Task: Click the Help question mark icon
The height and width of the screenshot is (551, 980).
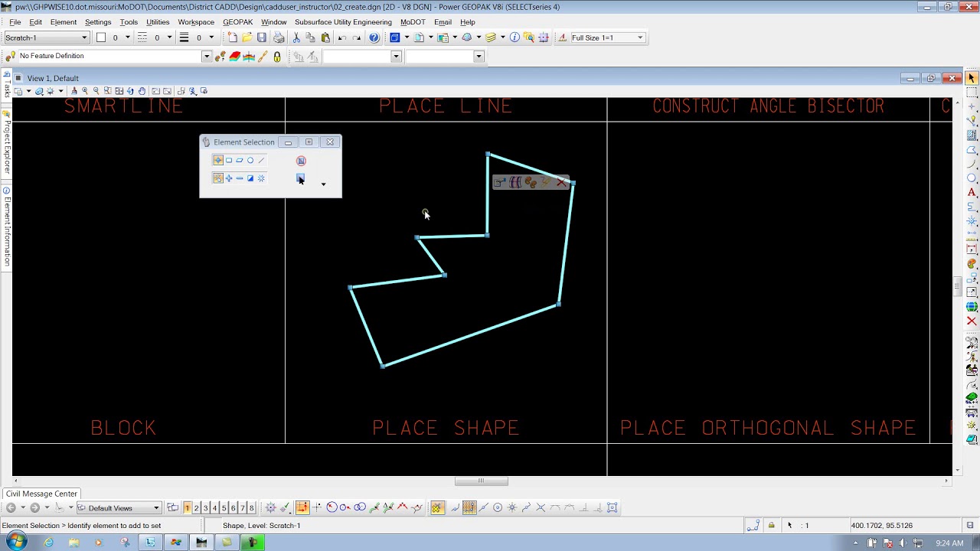Action: click(x=374, y=37)
